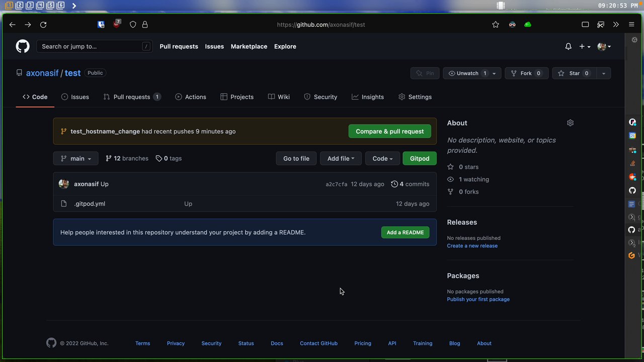
Task: Go forward with the browser forward arrow
Action: (28, 25)
